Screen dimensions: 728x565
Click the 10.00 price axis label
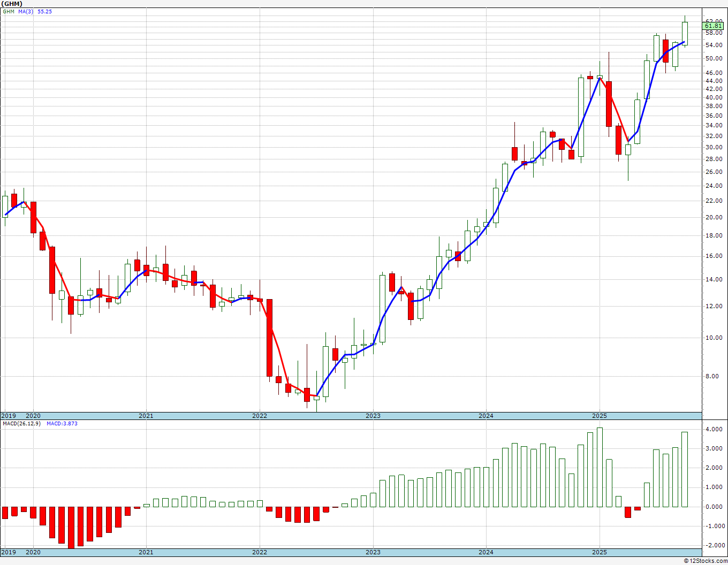[x=714, y=338]
